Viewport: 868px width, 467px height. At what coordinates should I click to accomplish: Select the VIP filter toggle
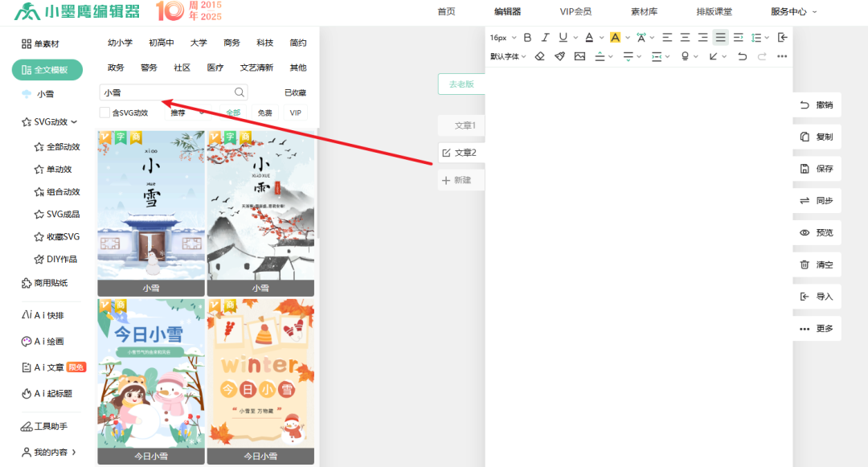coord(295,113)
